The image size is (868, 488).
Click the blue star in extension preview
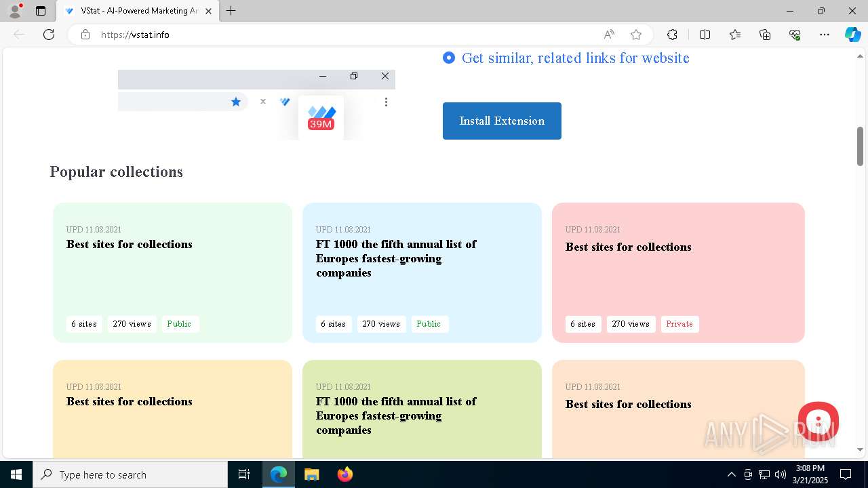pos(236,102)
